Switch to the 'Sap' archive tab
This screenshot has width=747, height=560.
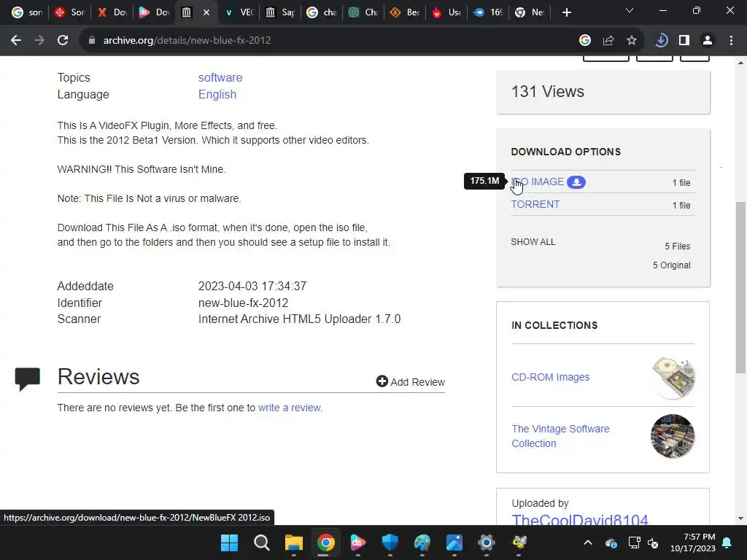[281, 12]
